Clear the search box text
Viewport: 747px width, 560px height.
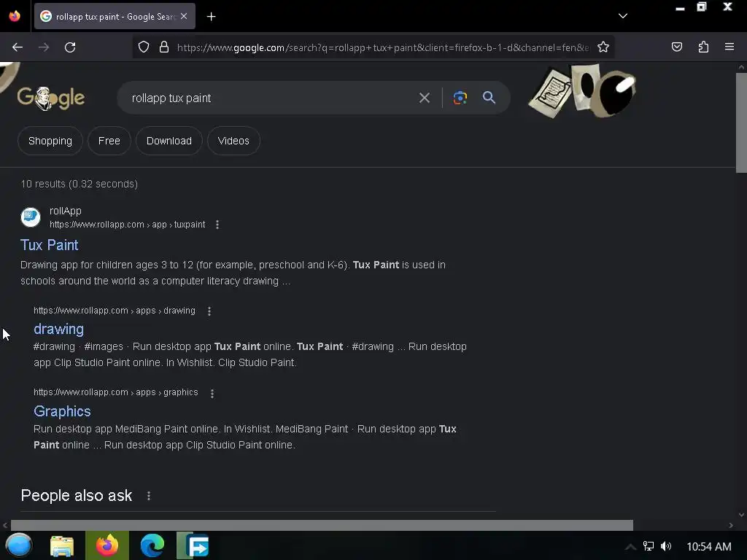(424, 98)
